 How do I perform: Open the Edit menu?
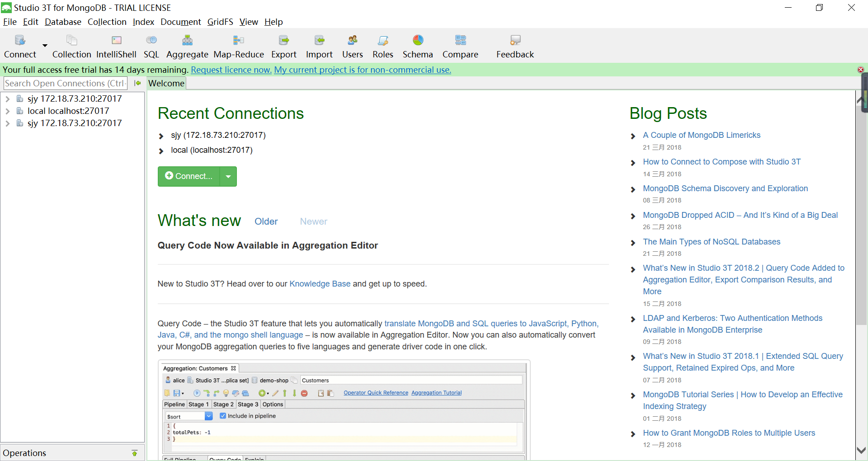(x=31, y=22)
